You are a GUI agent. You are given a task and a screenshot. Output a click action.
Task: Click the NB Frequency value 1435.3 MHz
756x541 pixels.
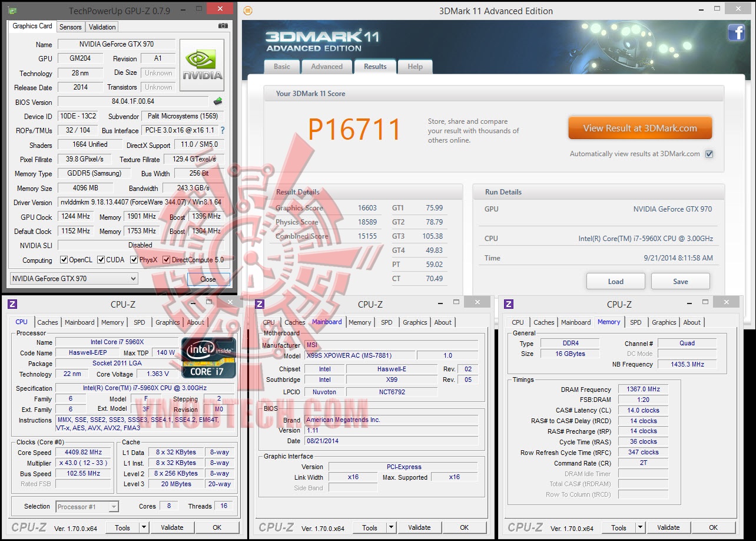click(x=688, y=364)
